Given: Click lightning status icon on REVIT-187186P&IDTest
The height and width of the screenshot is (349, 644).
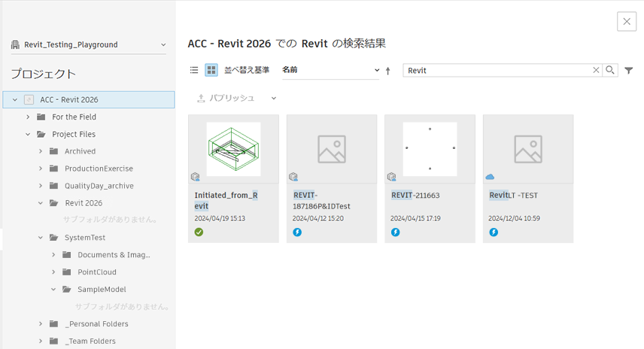Looking at the screenshot, I should (x=297, y=232).
